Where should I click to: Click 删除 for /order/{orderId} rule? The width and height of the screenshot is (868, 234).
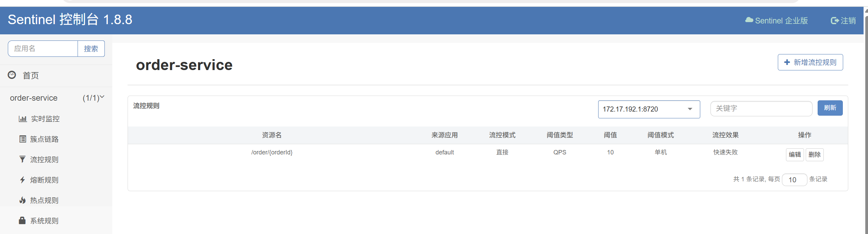pyautogui.click(x=814, y=154)
